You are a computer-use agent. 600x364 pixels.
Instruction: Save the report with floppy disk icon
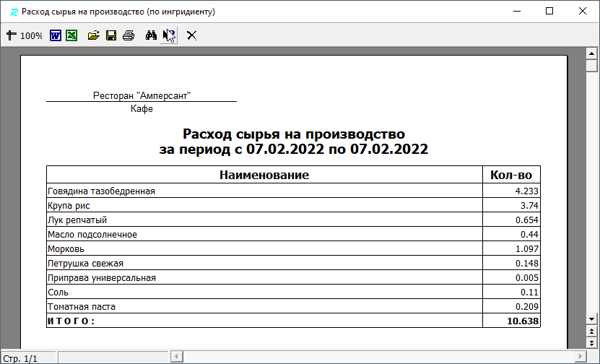(x=111, y=35)
